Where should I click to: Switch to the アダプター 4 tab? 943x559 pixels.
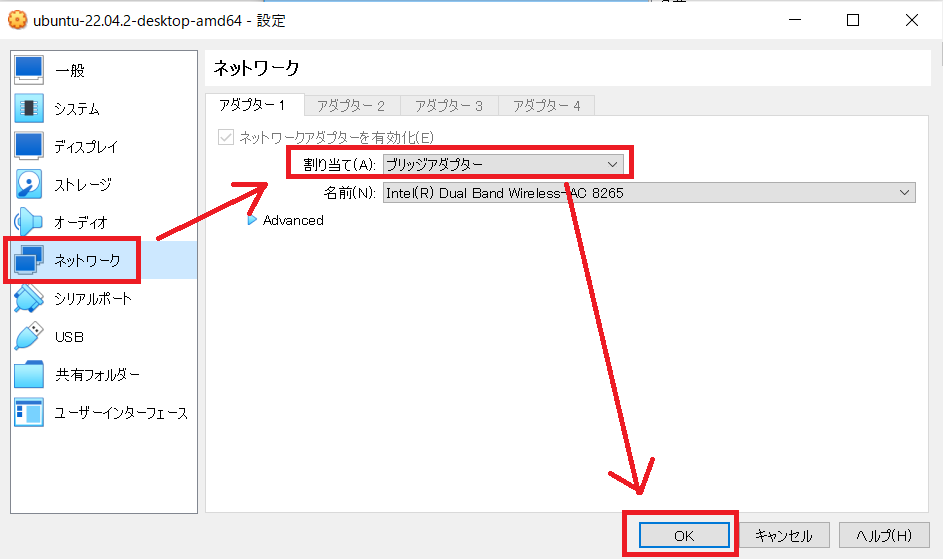(547, 105)
